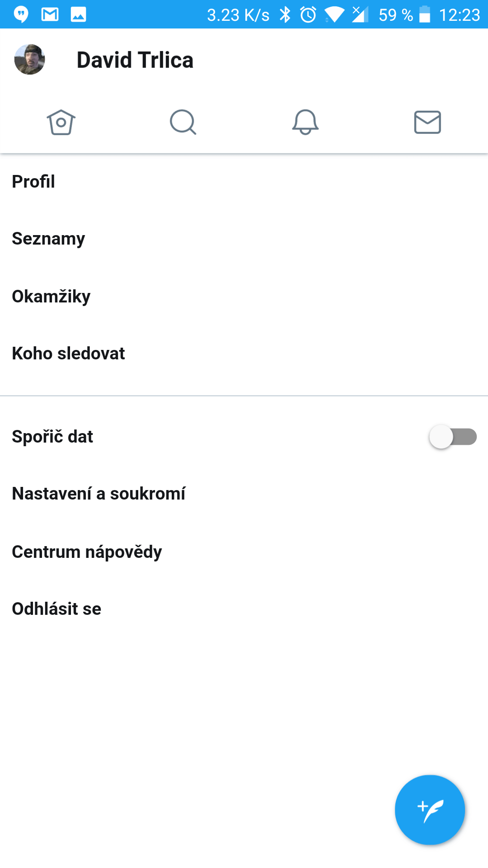This screenshot has width=488, height=868.
Task: Open the Home timeline icon
Action: click(x=61, y=122)
